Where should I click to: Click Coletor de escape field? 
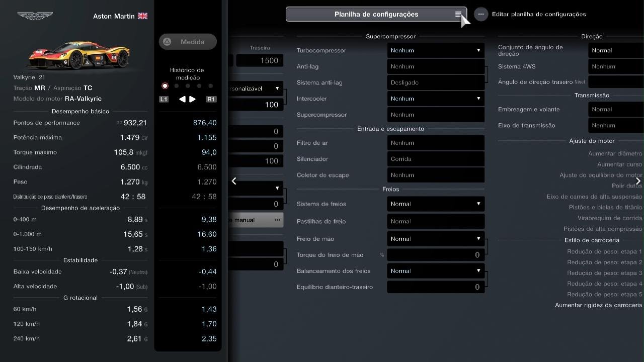(436, 175)
